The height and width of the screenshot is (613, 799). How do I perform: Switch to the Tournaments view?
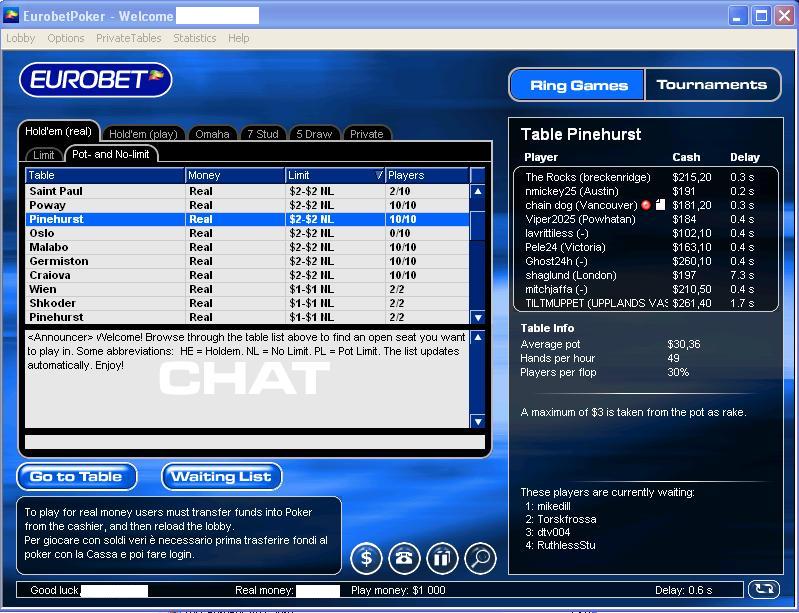pyautogui.click(x=712, y=85)
